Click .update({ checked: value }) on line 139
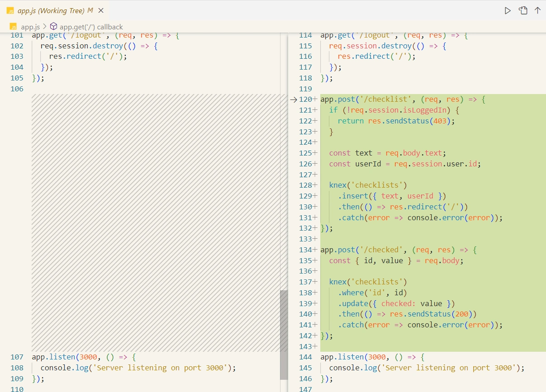This screenshot has height=392, width=546. [396, 303]
